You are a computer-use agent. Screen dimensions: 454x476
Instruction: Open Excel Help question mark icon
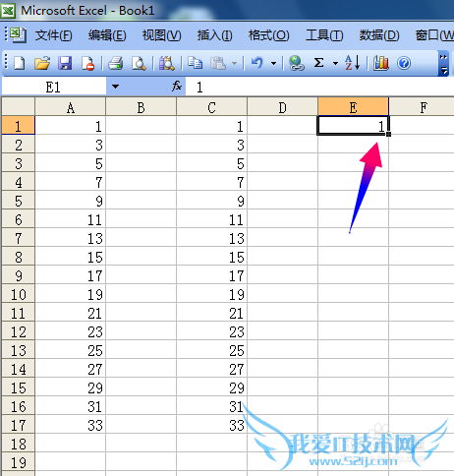tap(404, 63)
